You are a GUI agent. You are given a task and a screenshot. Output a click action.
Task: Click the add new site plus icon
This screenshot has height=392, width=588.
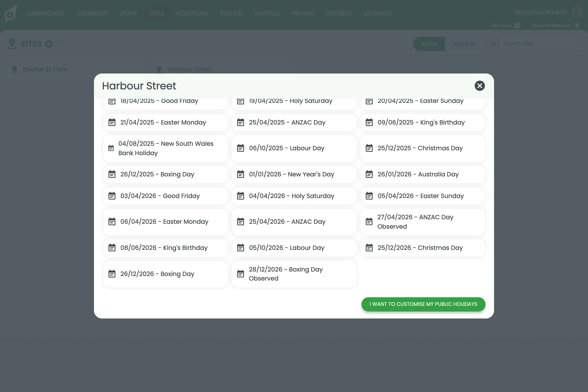pyautogui.click(x=49, y=44)
